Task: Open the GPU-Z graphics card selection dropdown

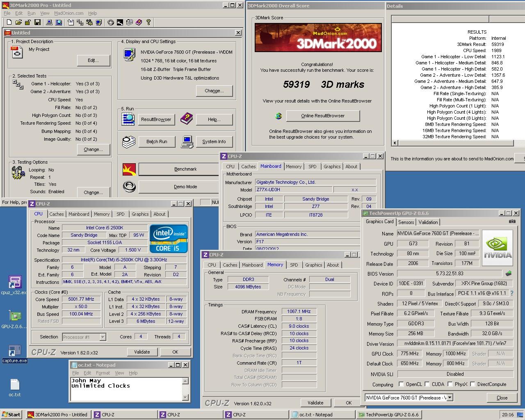Action: [450, 397]
